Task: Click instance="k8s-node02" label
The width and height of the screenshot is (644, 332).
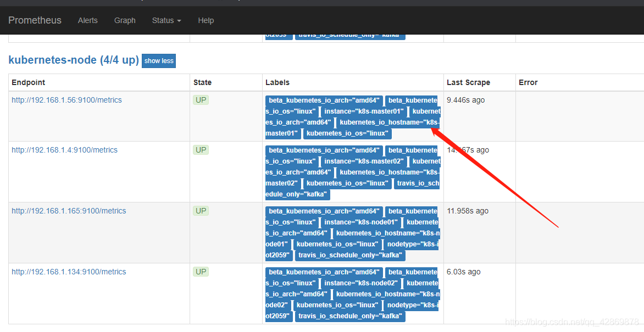Action: [361, 283]
